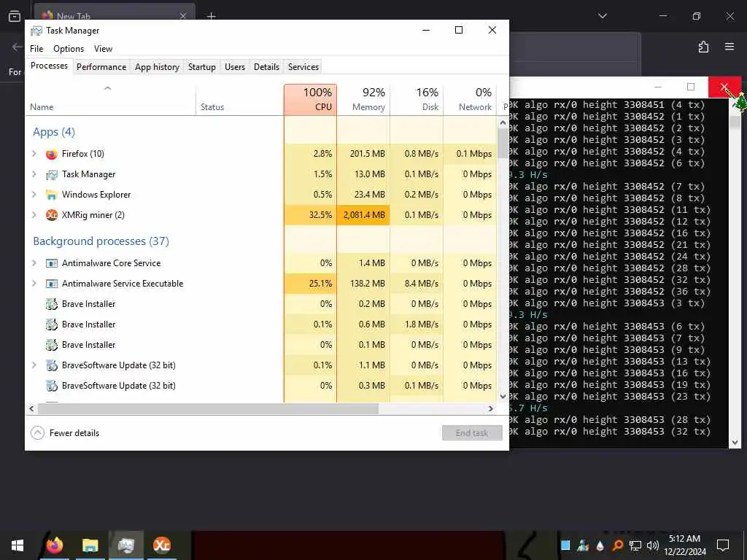Screen dimensions: 747x560
Task: Open the notification center icon
Action: [x=723, y=545]
